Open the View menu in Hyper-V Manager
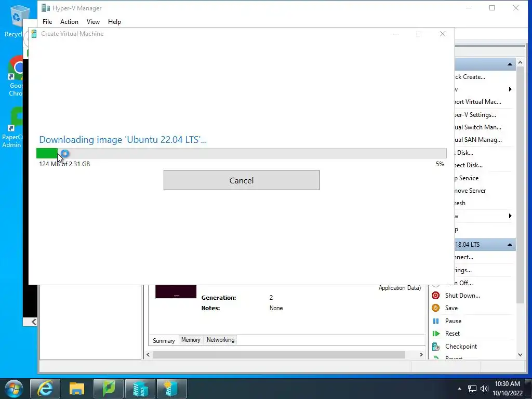Viewport: 532px width, 399px height. pyautogui.click(x=93, y=22)
